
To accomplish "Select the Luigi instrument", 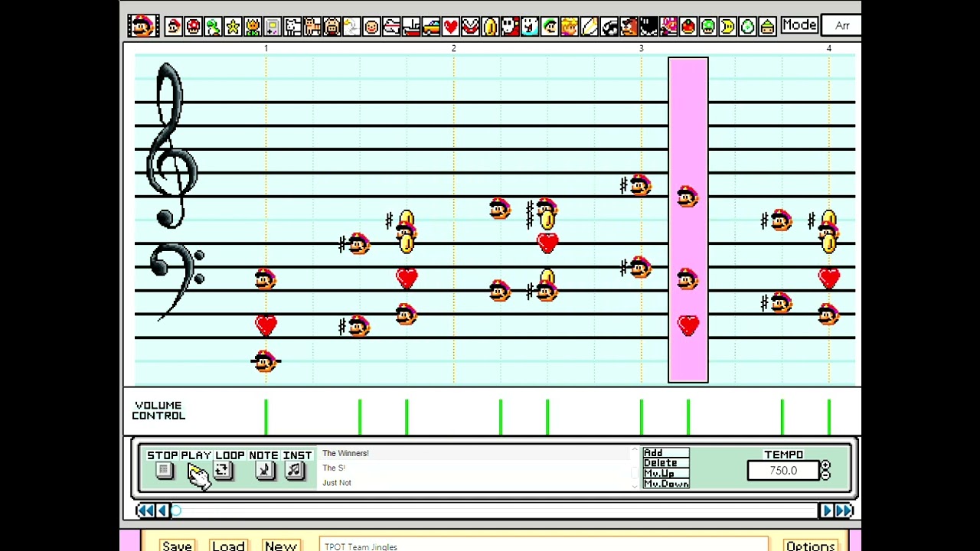I will [x=550, y=27].
